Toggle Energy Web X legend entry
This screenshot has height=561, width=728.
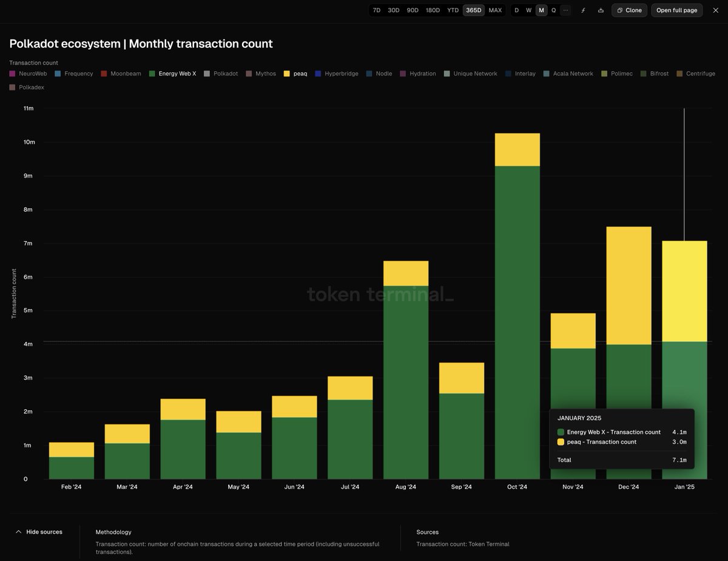172,73
